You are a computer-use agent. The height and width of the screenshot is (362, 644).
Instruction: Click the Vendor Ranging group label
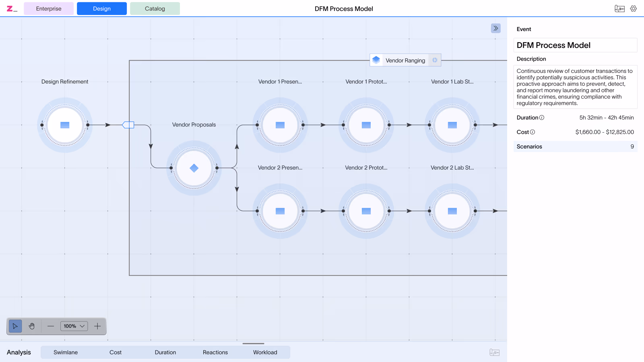coord(405,60)
